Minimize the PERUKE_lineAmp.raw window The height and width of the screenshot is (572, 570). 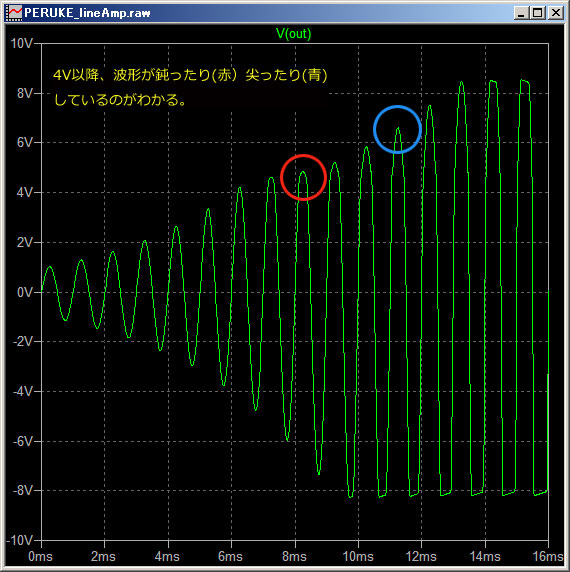pos(520,13)
